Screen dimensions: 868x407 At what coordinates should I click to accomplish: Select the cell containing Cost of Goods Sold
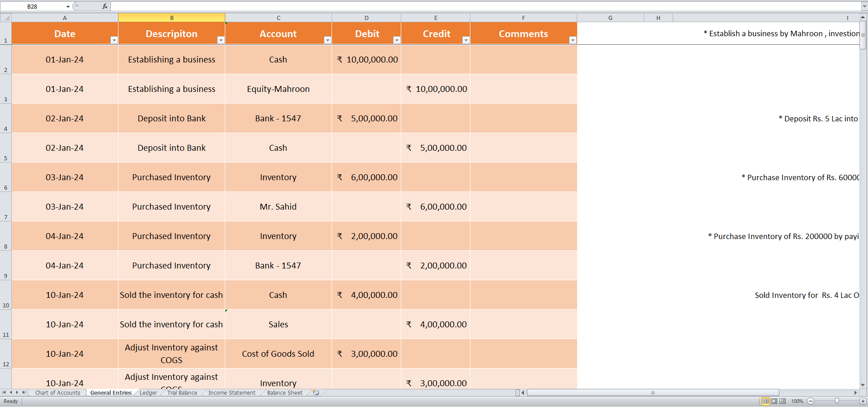pos(278,354)
